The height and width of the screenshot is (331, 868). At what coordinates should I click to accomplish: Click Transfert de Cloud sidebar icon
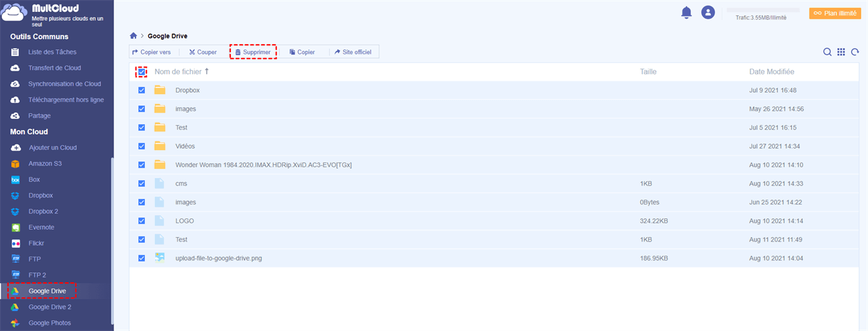[15, 68]
